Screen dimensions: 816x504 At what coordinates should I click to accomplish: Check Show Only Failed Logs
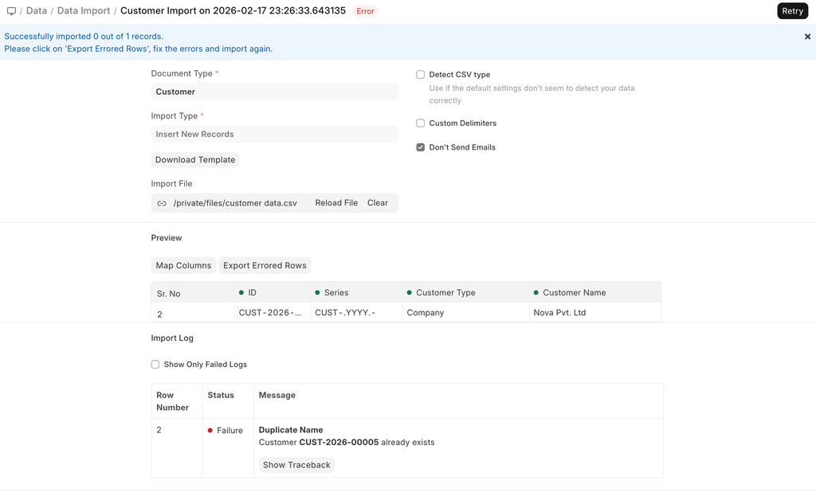[x=155, y=365]
